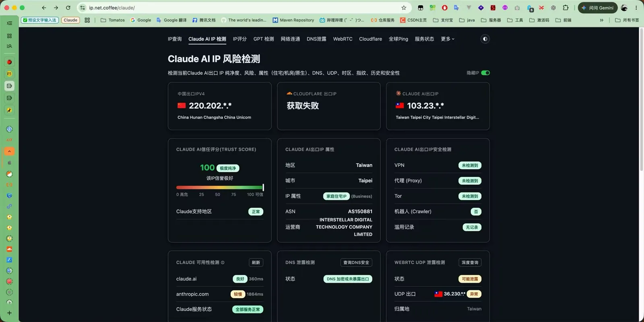The width and height of the screenshot is (644, 322).
Task: Go forward with the browser forward arrow
Action: coord(56,8)
